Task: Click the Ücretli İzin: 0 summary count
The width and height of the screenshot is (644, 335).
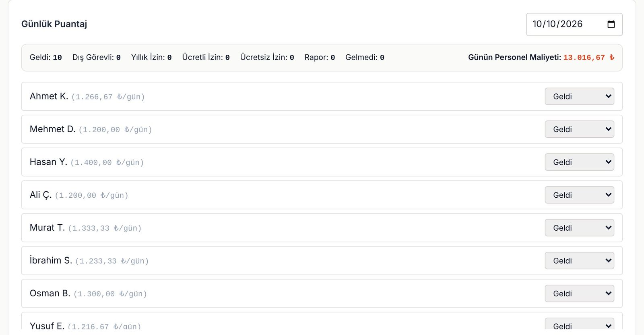Action: pos(206,58)
